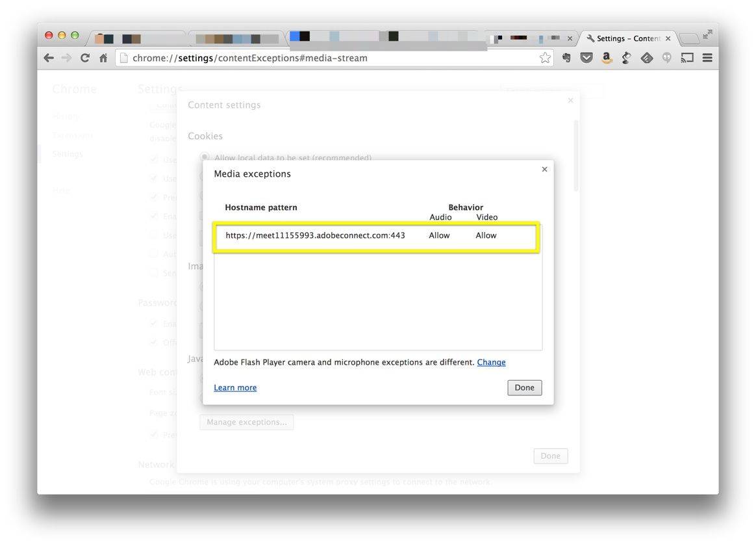The height and width of the screenshot is (546, 756).
Task: Bookmark this page with the star
Action: click(545, 58)
